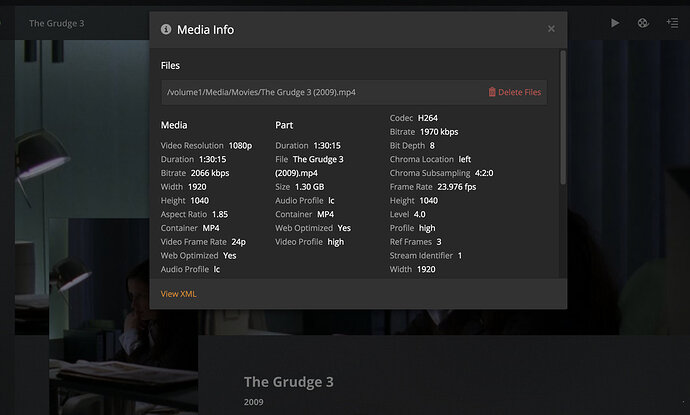Viewport: 690px width, 415px height.
Task: Click the Media section heading
Action: coord(174,125)
